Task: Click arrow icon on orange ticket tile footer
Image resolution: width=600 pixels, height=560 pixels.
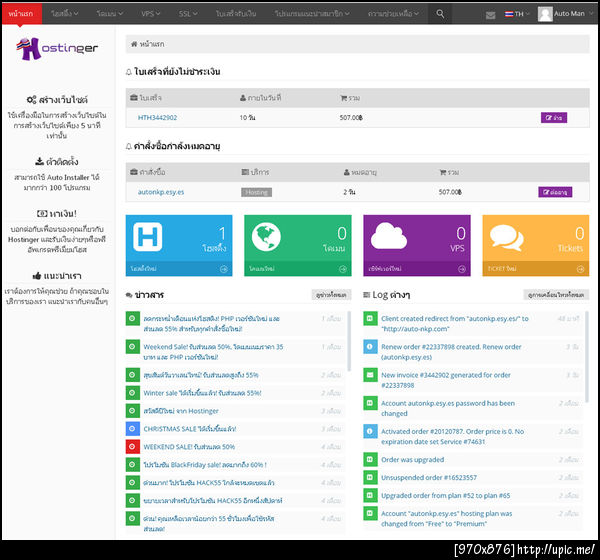Action: 580,269
